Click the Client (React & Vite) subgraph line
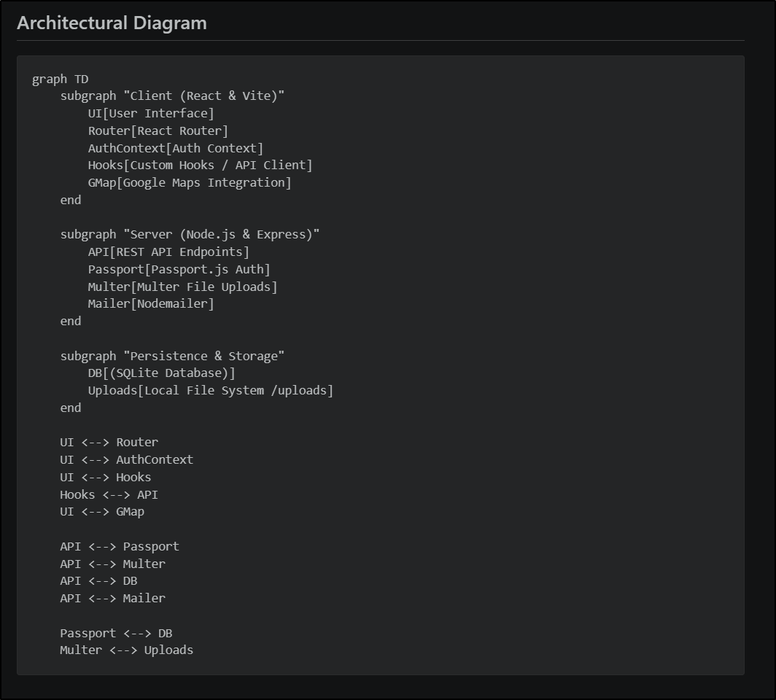The width and height of the screenshot is (776, 700). tap(172, 96)
